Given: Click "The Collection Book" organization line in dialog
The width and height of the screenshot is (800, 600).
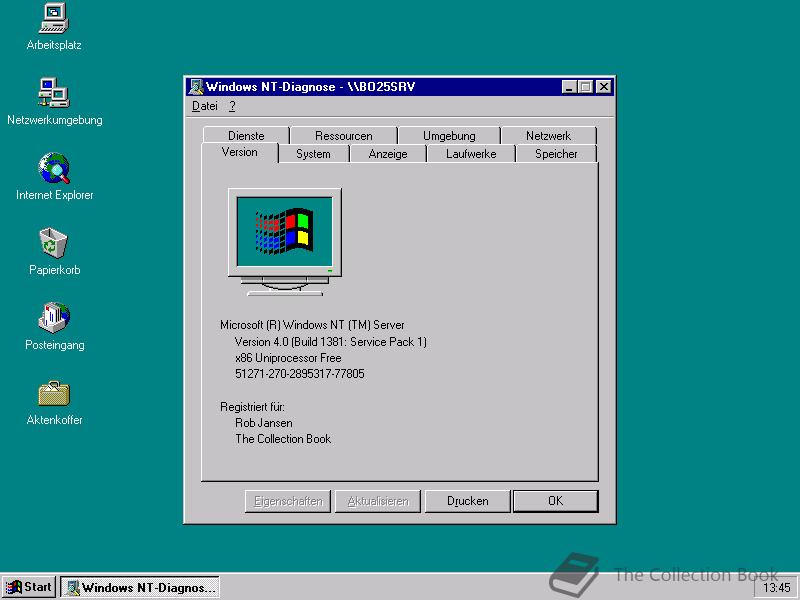Looking at the screenshot, I should click(x=283, y=439).
